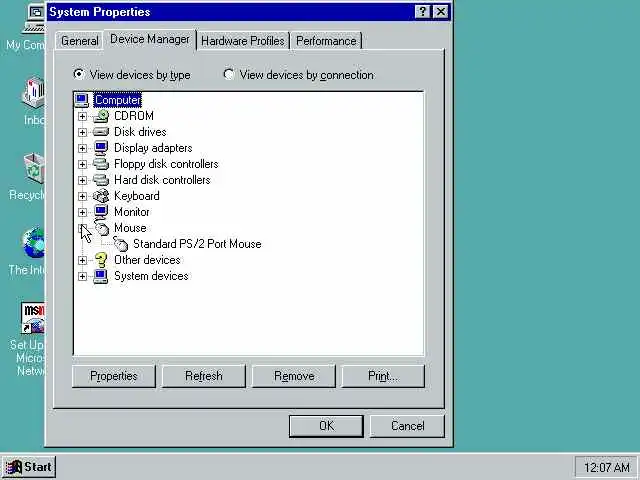
Task: Click the 12:07 AM taskbar clock
Action: click(x=607, y=467)
